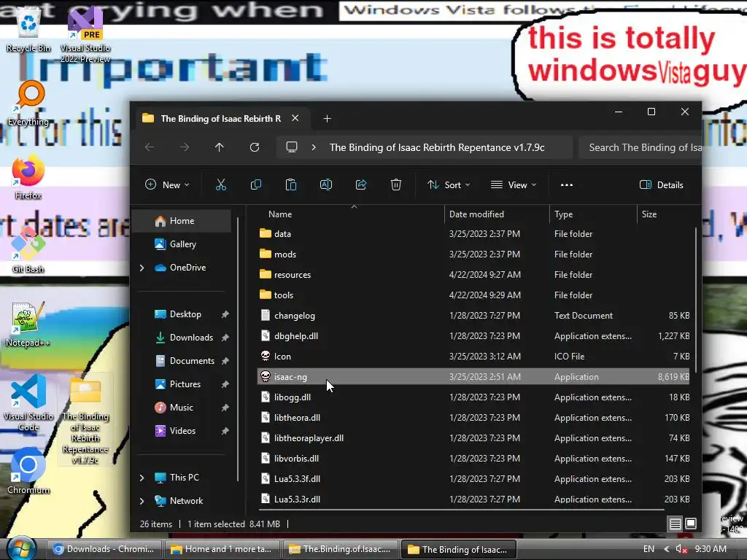Open the Sort dropdown
747x560 pixels.
tap(449, 184)
